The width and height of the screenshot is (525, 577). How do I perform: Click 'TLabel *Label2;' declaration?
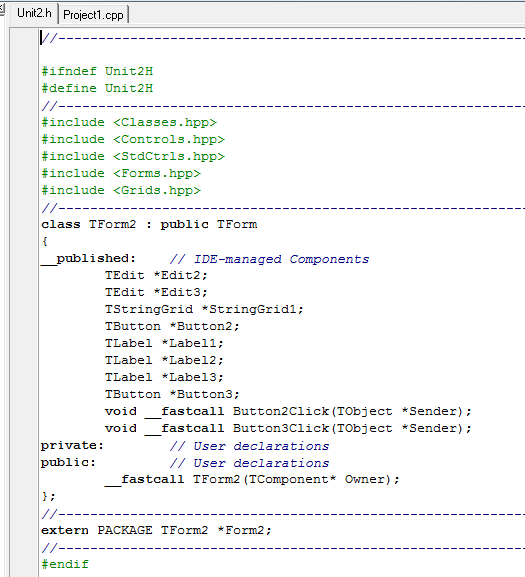tap(164, 360)
